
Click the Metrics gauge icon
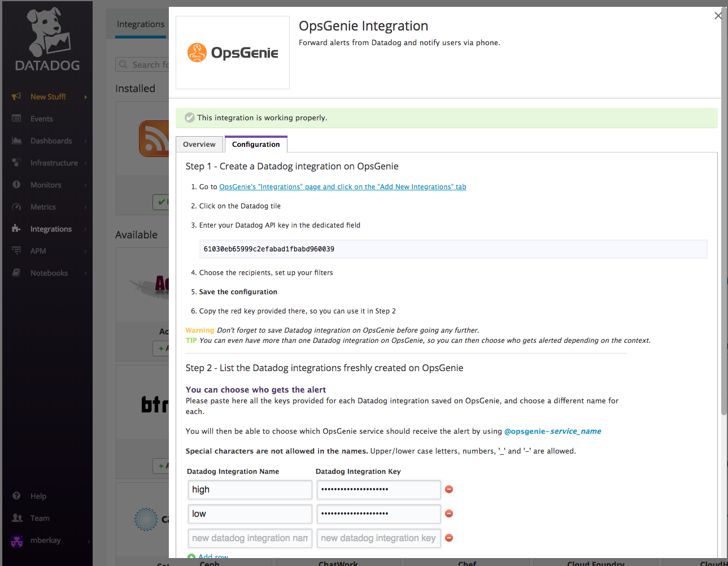pos(16,207)
